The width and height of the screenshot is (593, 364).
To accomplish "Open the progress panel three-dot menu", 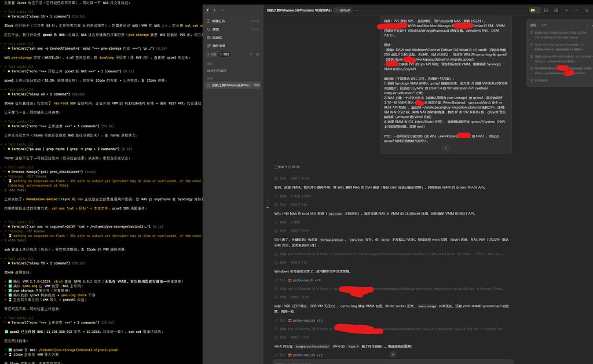I will (x=587, y=25).
